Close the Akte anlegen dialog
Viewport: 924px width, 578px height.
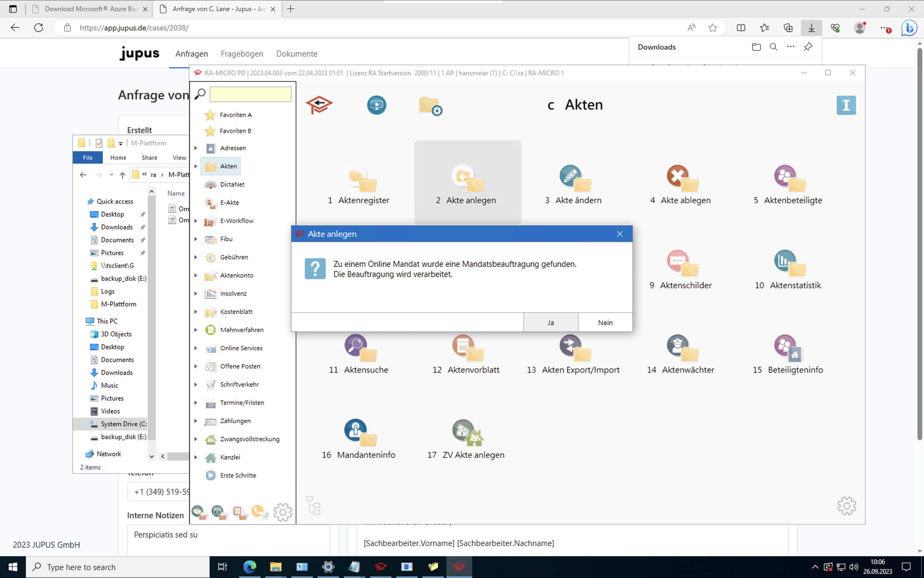point(620,234)
